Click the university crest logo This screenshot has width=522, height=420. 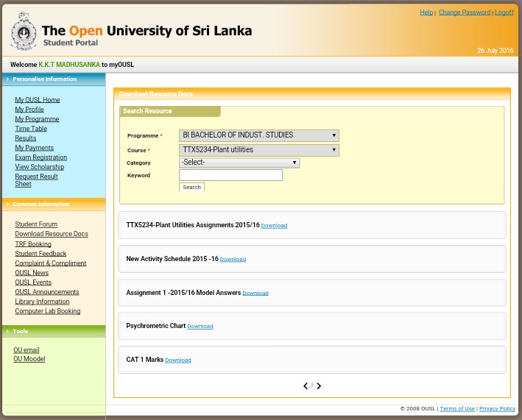click(24, 32)
